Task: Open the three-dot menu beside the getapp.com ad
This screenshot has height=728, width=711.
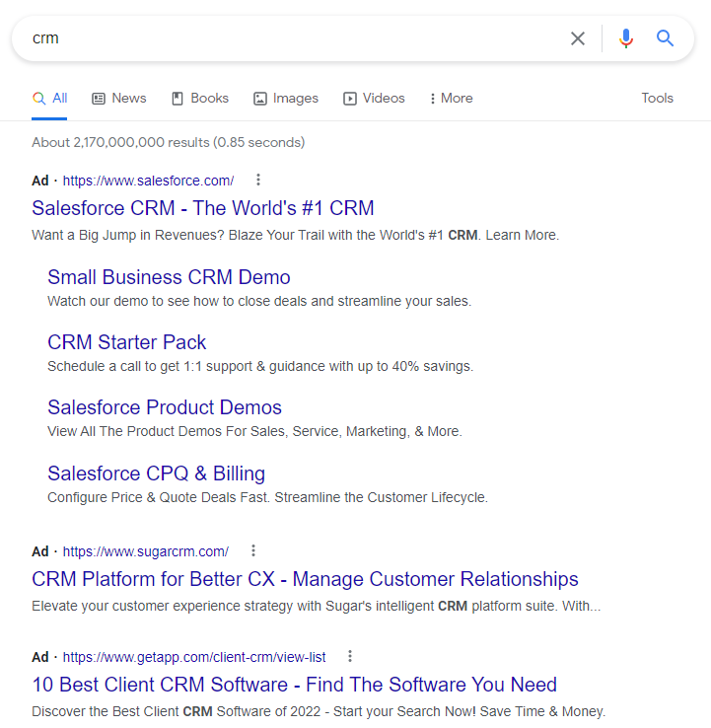Action: pos(350,656)
